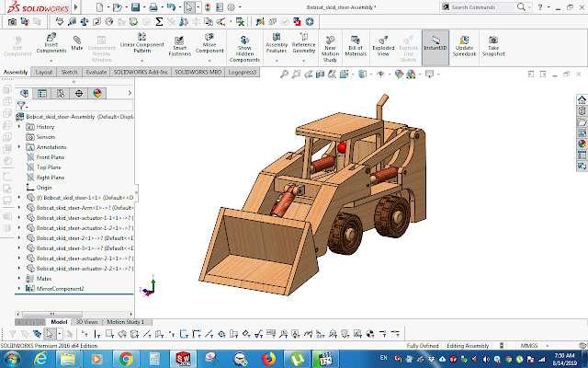The image size is (588, 368).
Task: Select the Move Component tool
Action: [209, 44]
